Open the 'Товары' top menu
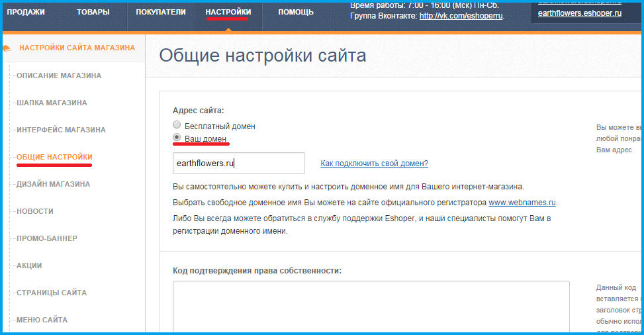Viewport: 644px width, 335px height. (x=93, y=13)
